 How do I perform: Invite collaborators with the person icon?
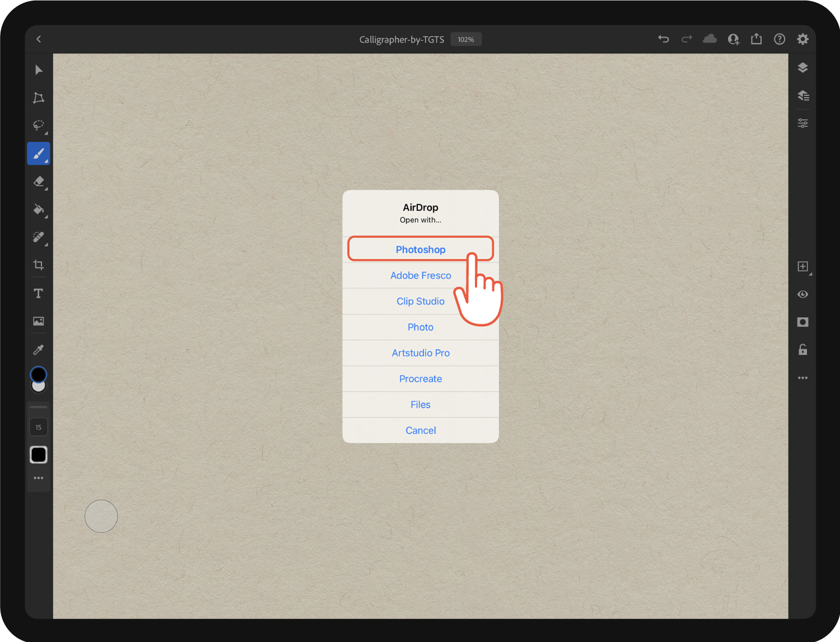[734, 39]
